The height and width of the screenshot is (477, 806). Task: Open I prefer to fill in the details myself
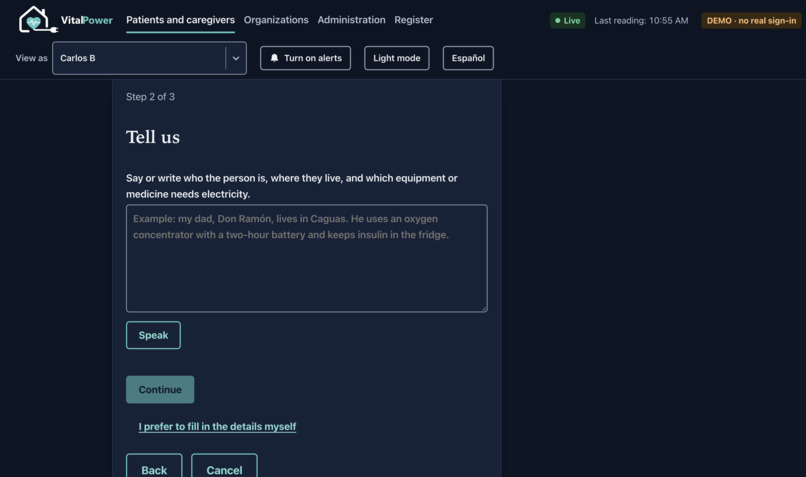(217, 427)
